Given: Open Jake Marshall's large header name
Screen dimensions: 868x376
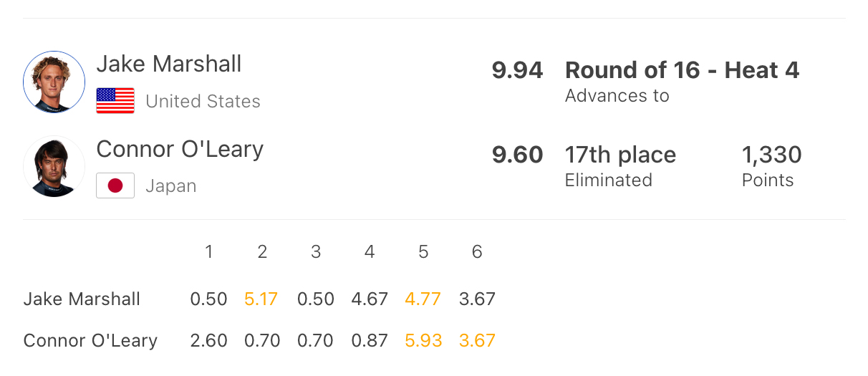Looking at the screenshot, I should pyautogui.click(x=169, y=64).
